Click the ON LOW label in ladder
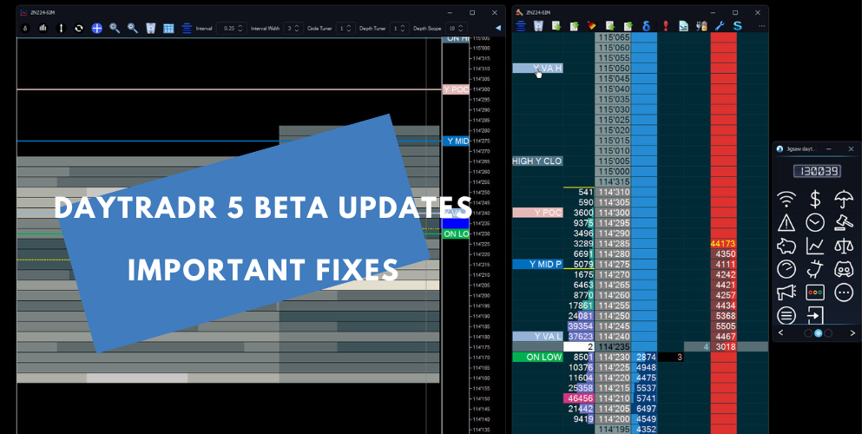 pos(537,357)
